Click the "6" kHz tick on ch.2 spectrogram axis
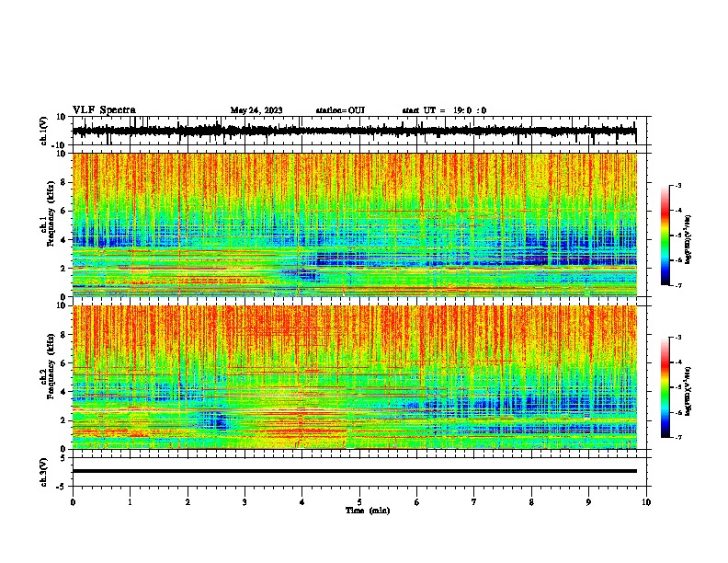728x563 pixels. [64, 362]
